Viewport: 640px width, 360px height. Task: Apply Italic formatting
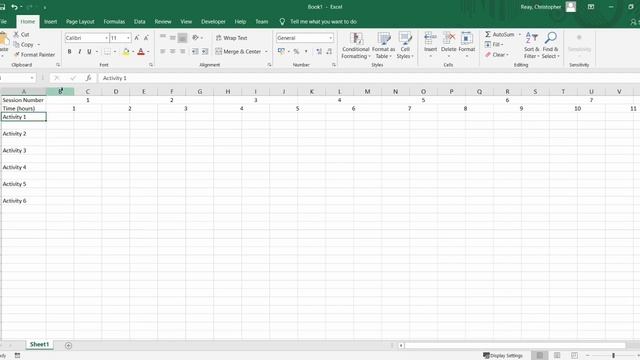(79, 52)
